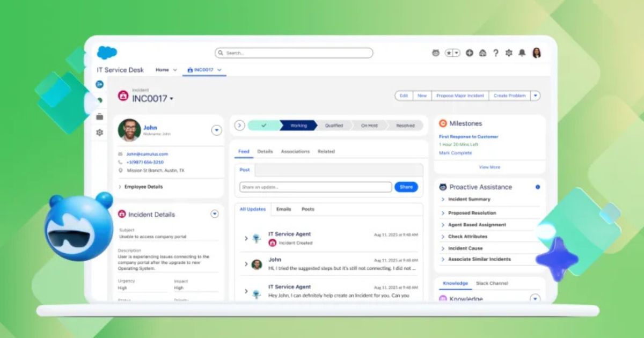The height and width of the screenshot is (338, 644).
Task: Click the Propose Major Incident button
Action: 460,95
